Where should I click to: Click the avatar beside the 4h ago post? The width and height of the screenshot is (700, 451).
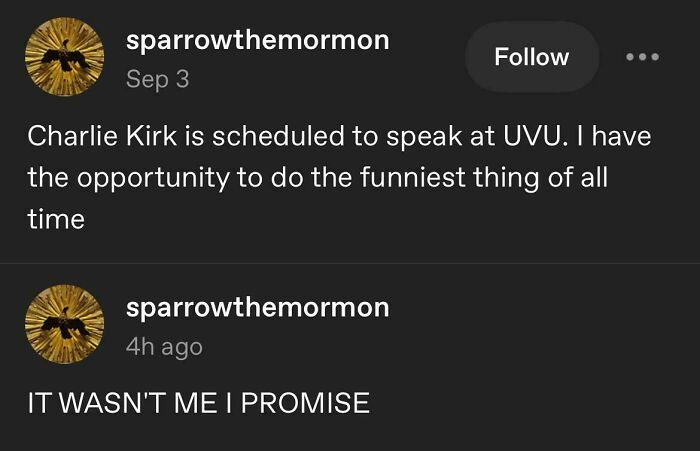[64, 323]
